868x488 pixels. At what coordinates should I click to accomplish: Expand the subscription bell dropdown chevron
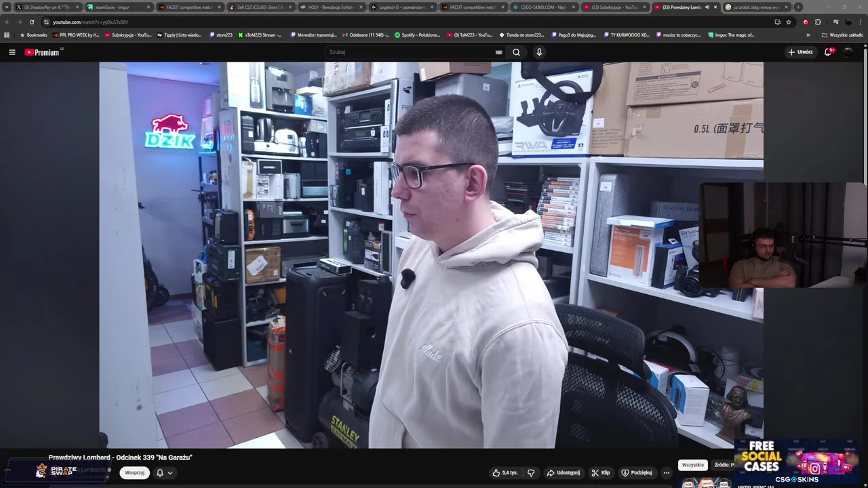(x=170, y=472)
